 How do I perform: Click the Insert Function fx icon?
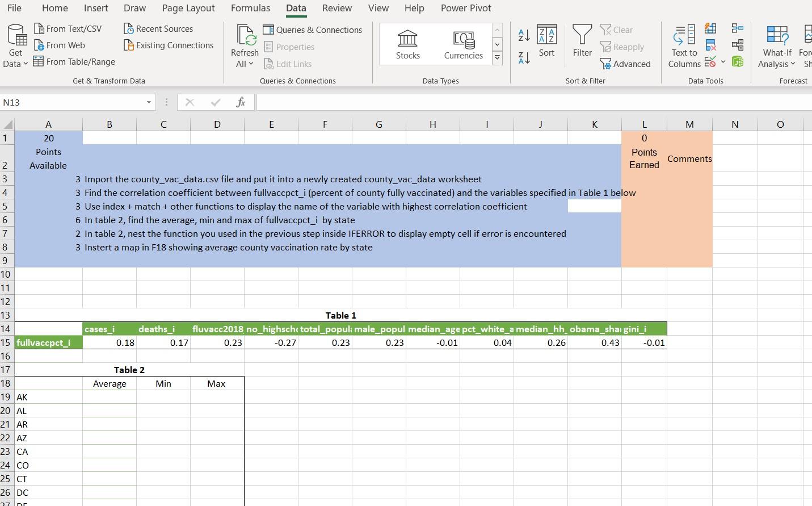tap(241, 102)
